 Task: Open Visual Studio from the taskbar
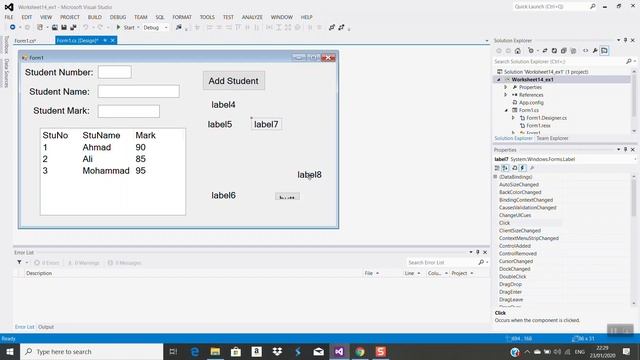point(339,351)
